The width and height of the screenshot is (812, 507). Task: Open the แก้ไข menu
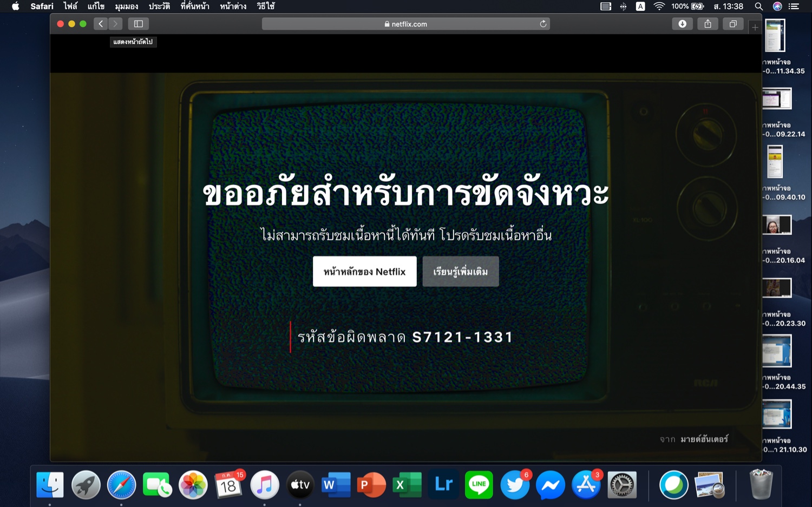(x=96, y=6)
